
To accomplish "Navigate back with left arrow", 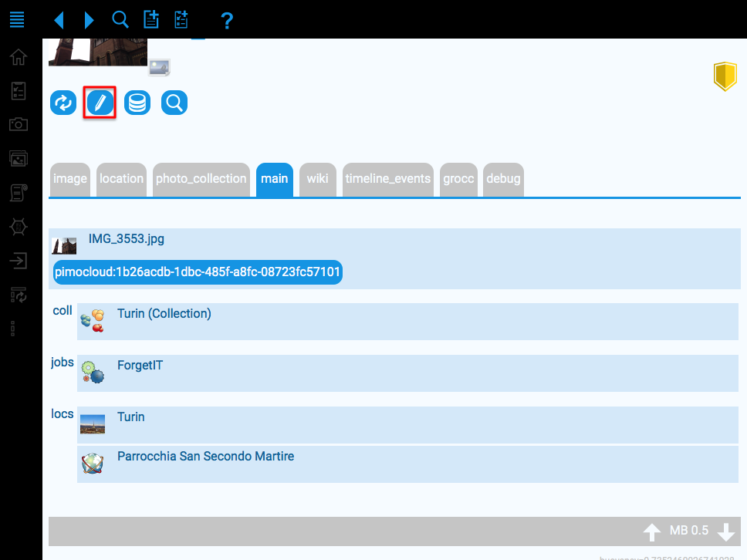I will pyautogui.click(x=59, y=20).
